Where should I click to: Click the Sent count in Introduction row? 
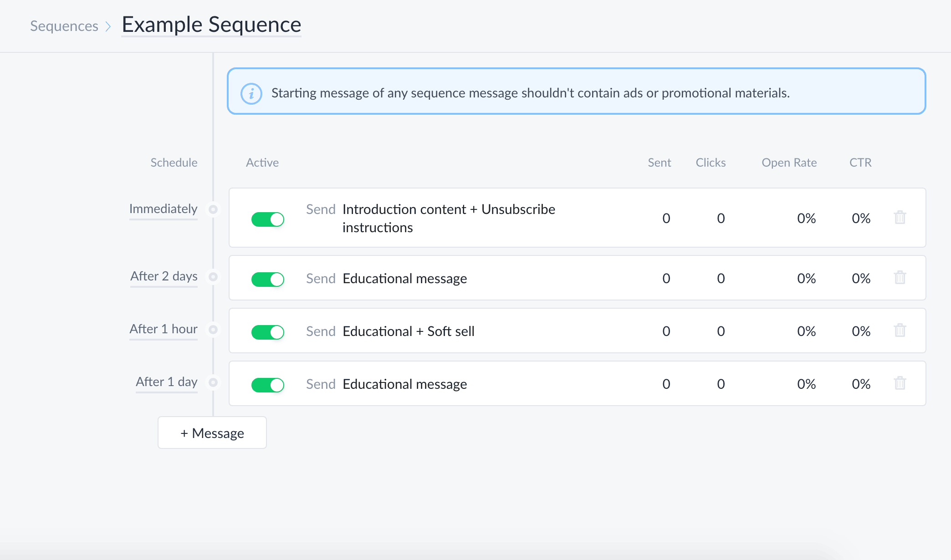point(666,218)
